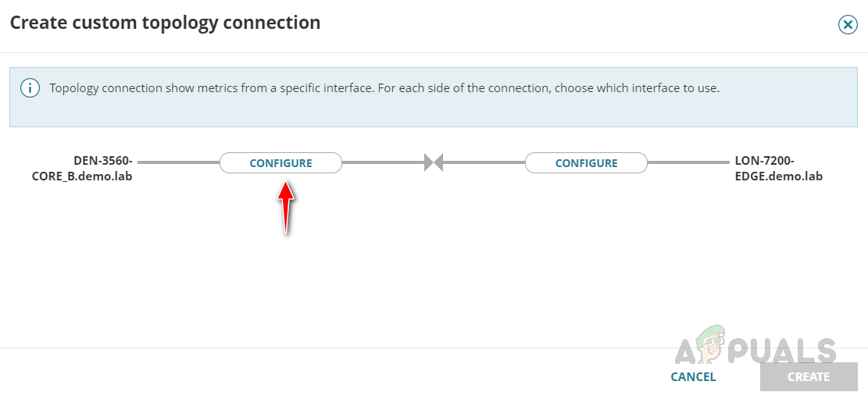
Task: Click line between right CONFIGURE and LON-7200
Action: 688,162
